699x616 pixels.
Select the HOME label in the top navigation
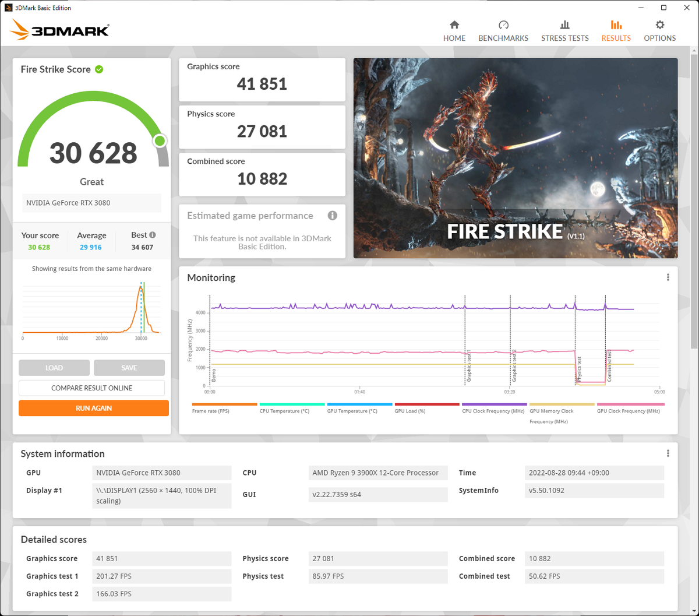[454, 38]
